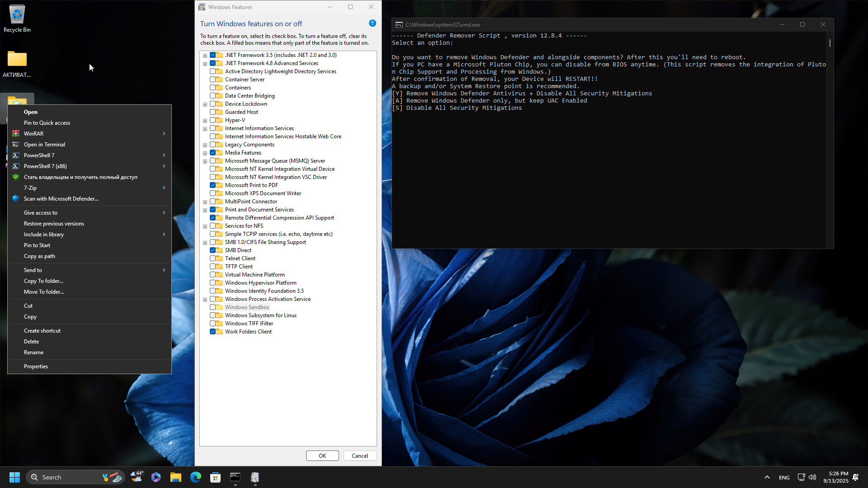Choose Open in the context menu
The height and width of the screenshot is (488, 868).
tap(90, 112)
